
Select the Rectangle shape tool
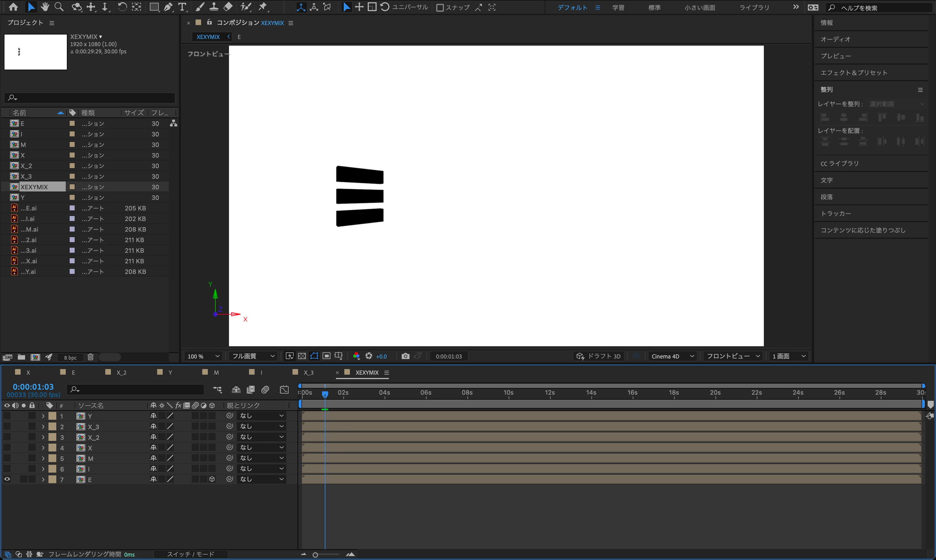(154, 7)
